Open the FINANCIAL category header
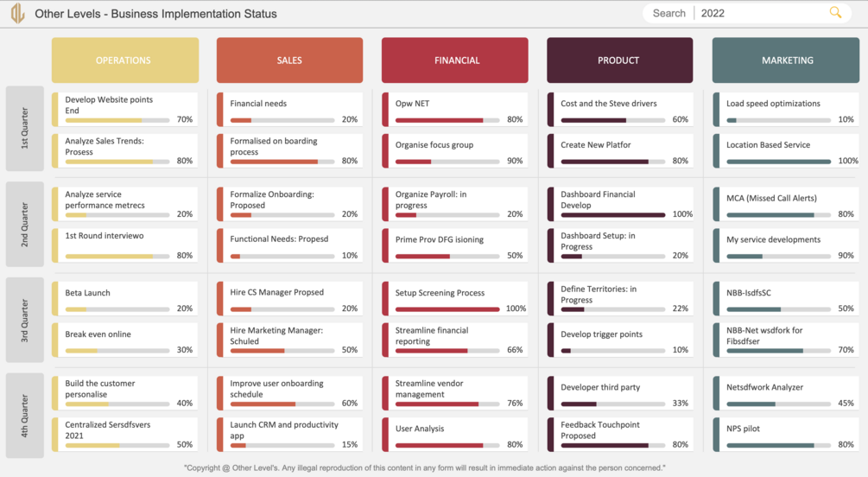The height and width of the screenshot is (477, 868). click(454, 60)
